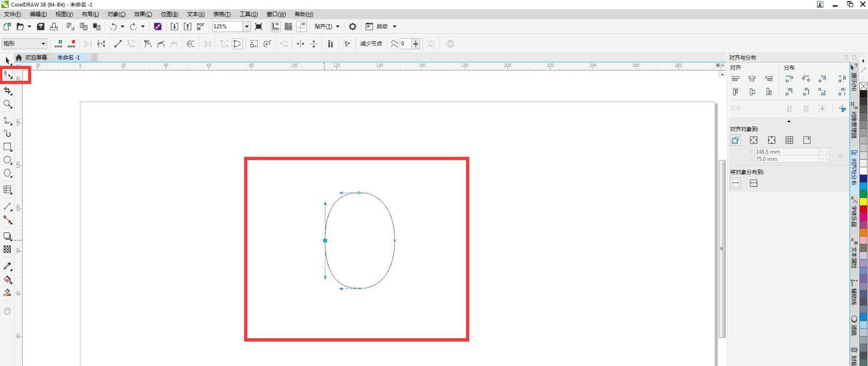This screenshot has height=366, width=868.
Task: Pick the yellow swatch in color palette
Action: [863, 201]
